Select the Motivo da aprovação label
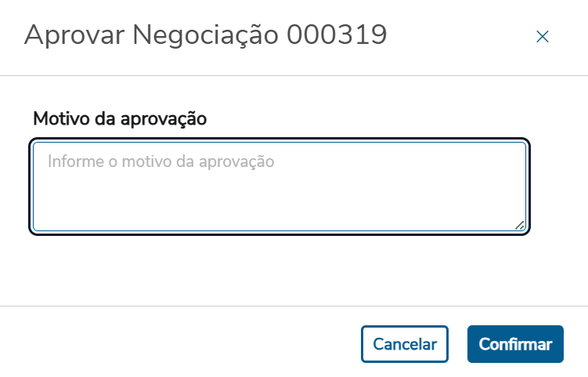 point(119,119)
